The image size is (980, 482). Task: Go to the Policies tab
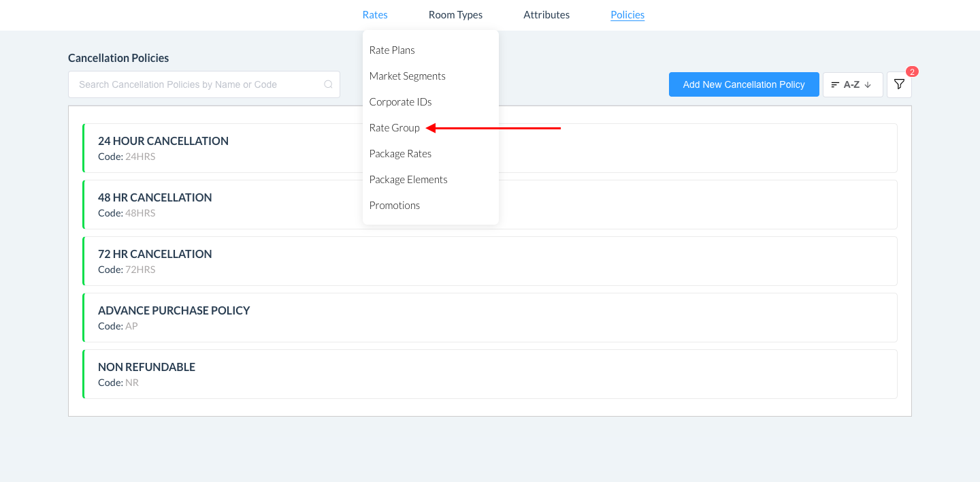[627, 15]
